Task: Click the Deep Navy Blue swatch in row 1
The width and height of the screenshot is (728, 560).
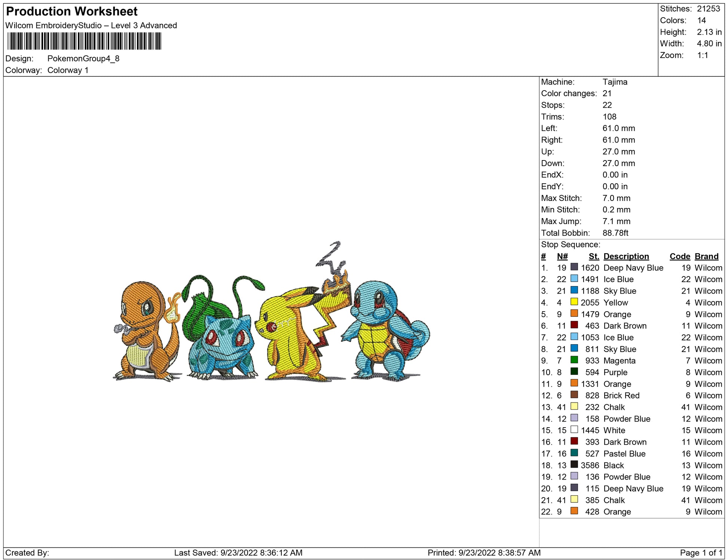Action: click(574, 267)
